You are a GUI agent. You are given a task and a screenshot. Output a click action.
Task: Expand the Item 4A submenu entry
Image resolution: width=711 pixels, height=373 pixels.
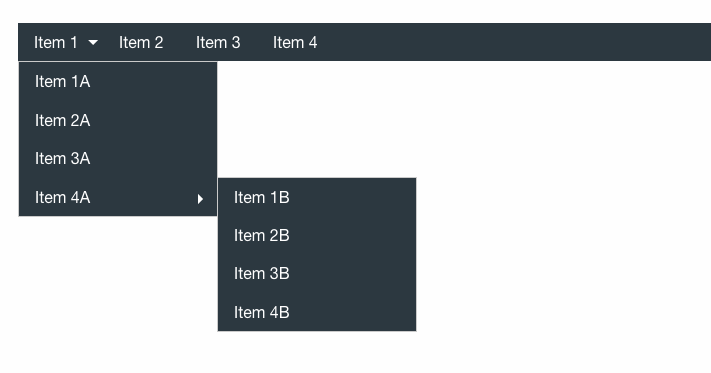pos(118,197)
